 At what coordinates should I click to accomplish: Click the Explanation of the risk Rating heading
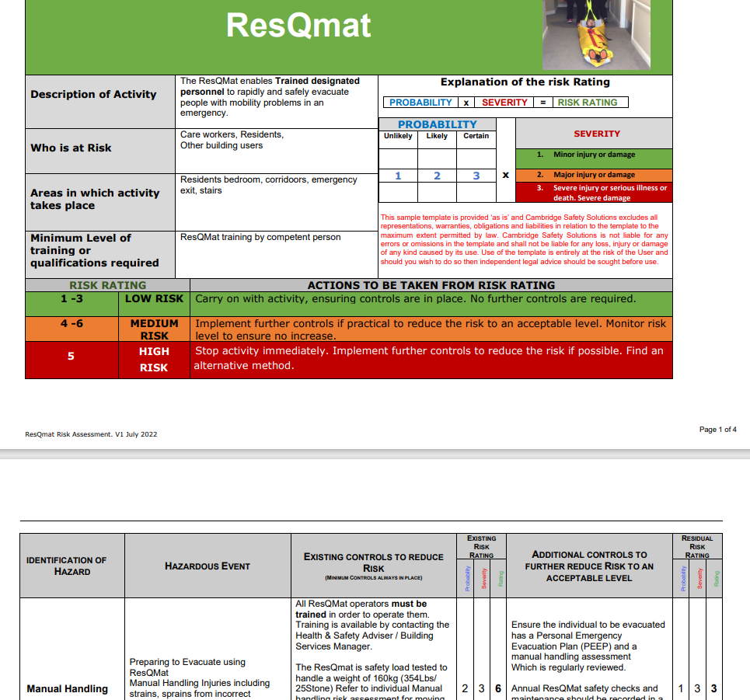point(526,82)
